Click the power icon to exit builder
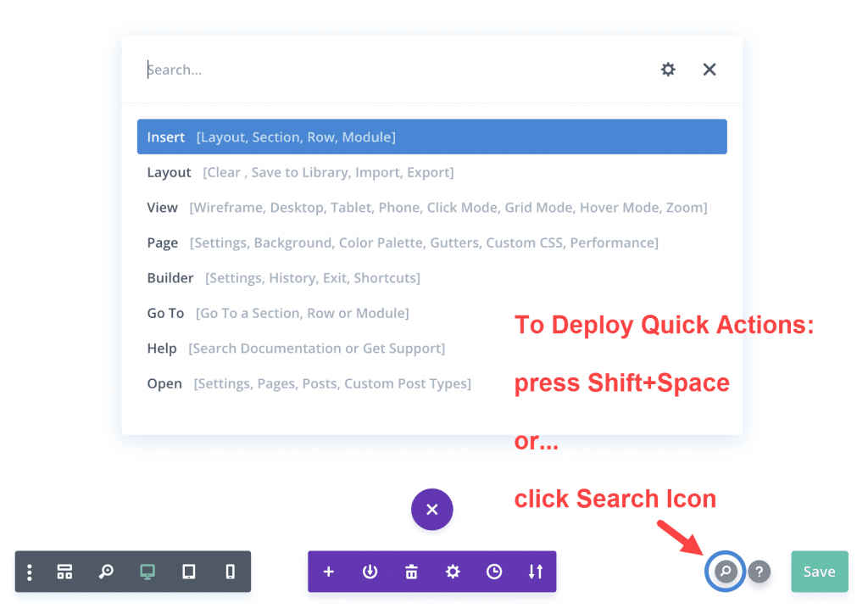The width and height of the screenshot is (868, 614). pyautogui.click(x=370, y=572)
